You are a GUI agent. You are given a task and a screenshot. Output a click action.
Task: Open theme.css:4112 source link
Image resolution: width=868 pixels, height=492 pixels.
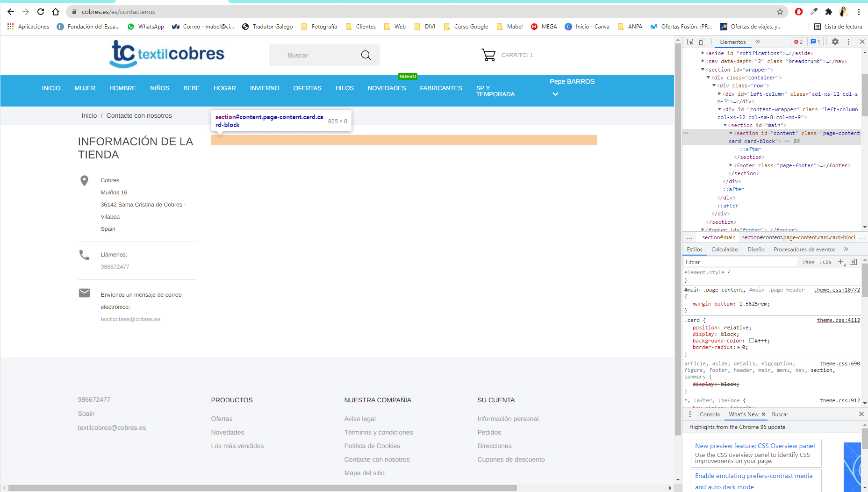click(839, 320)
